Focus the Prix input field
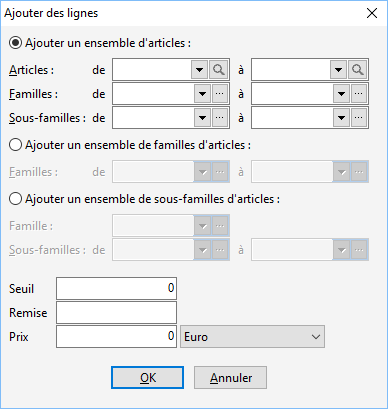 tap(116, 337)
